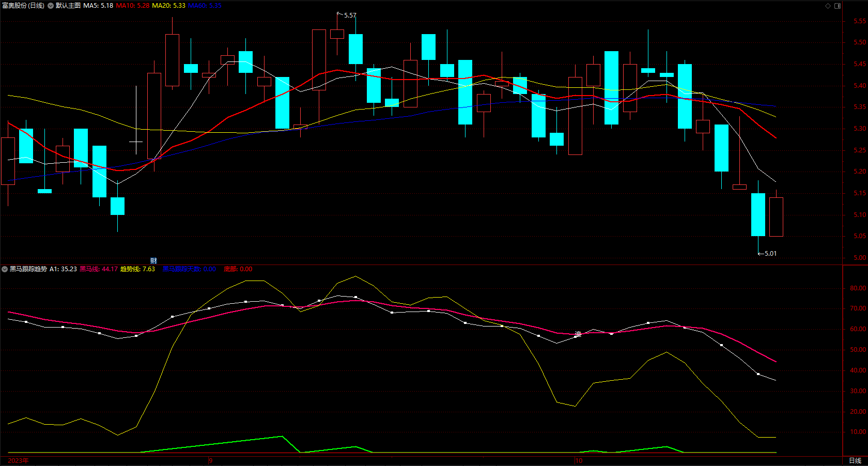Click the MA5: 5.18 indicator value
The height and width of the screenshot is (466, 868).
(98, 6)
